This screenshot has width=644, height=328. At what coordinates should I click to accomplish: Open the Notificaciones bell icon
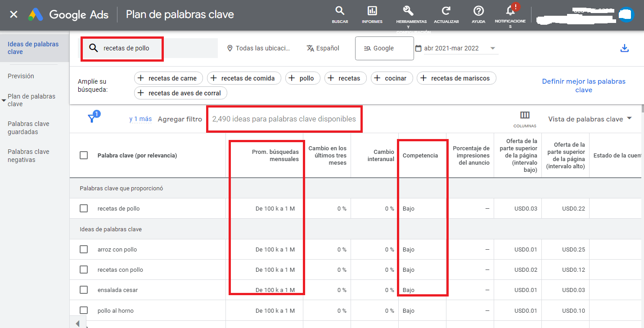[510, 11]
